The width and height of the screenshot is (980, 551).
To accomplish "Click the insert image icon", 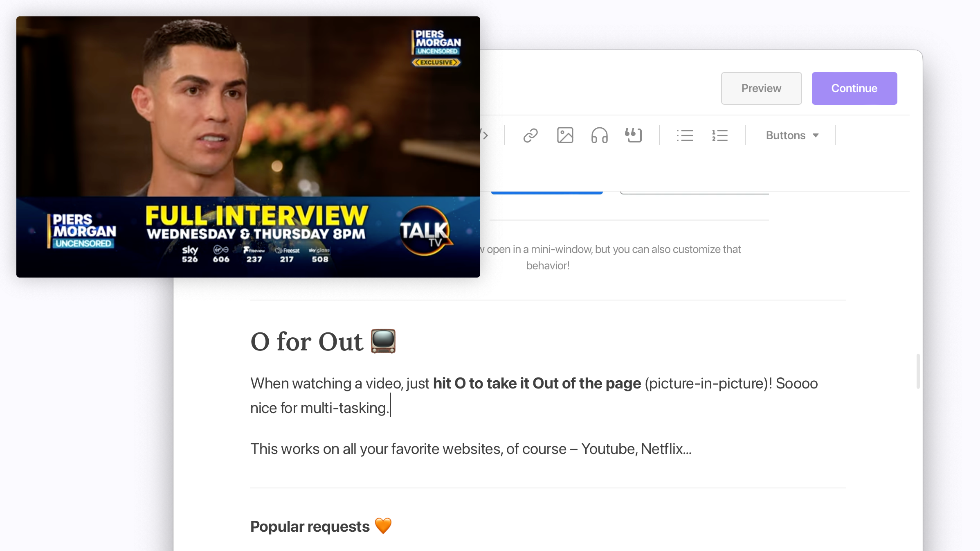I will click(x=565, y=135).
